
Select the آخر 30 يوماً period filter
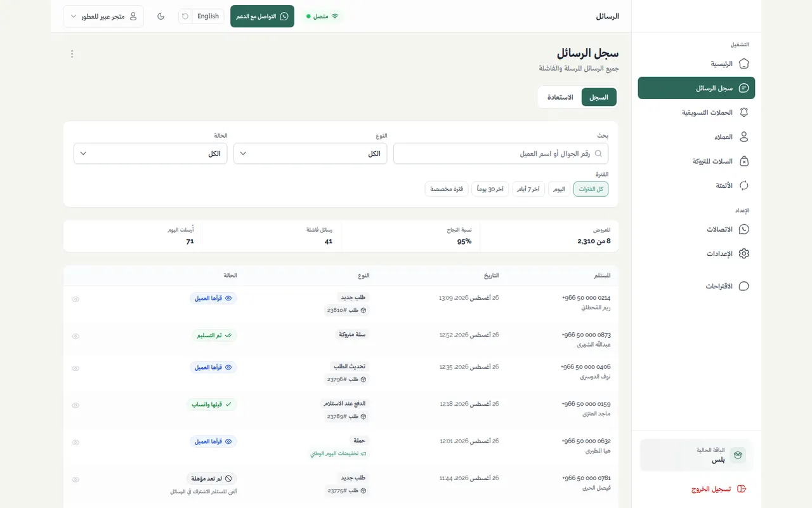[x=490, y=189]
